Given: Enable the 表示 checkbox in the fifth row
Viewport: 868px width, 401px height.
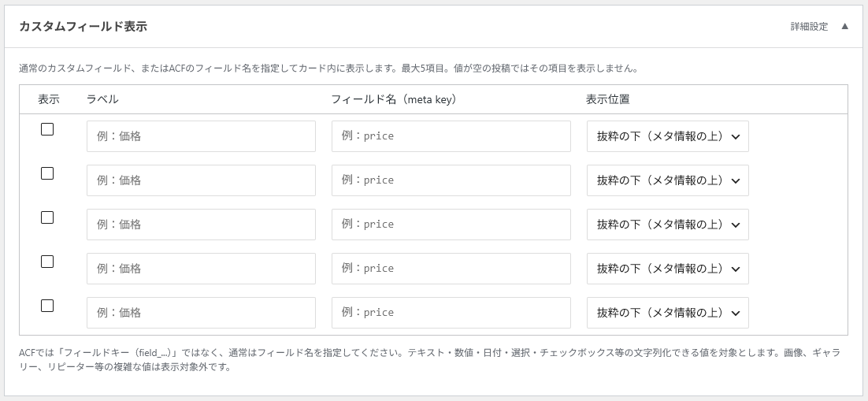Looking at the screenshot, I should [47, 306].
